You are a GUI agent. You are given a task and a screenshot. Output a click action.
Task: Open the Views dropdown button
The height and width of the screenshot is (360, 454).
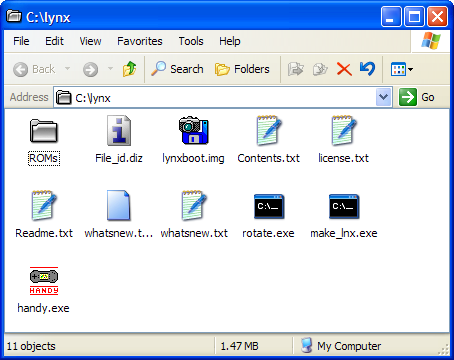[402, 69]
